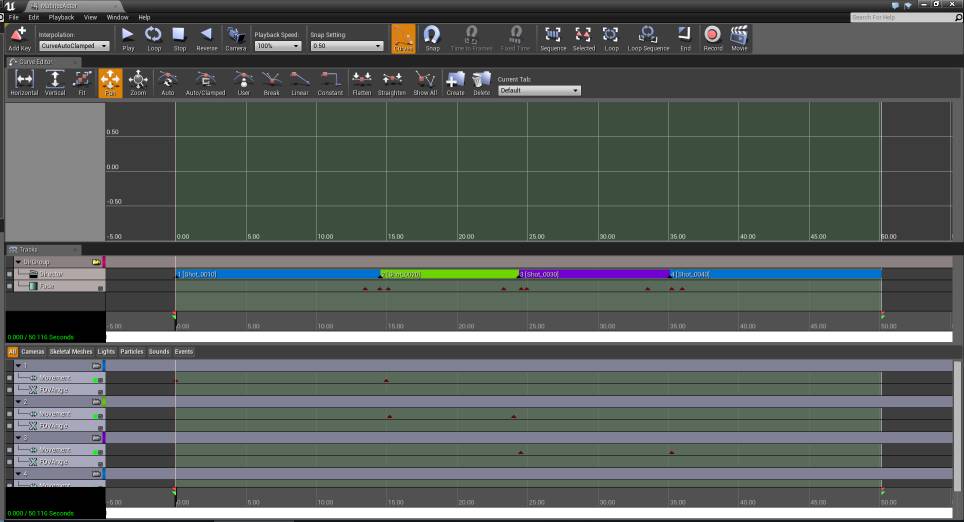This screenshot has width=964, height=522.
Task: Toggle the Fade track checkbox
Action: coord(9,286)
